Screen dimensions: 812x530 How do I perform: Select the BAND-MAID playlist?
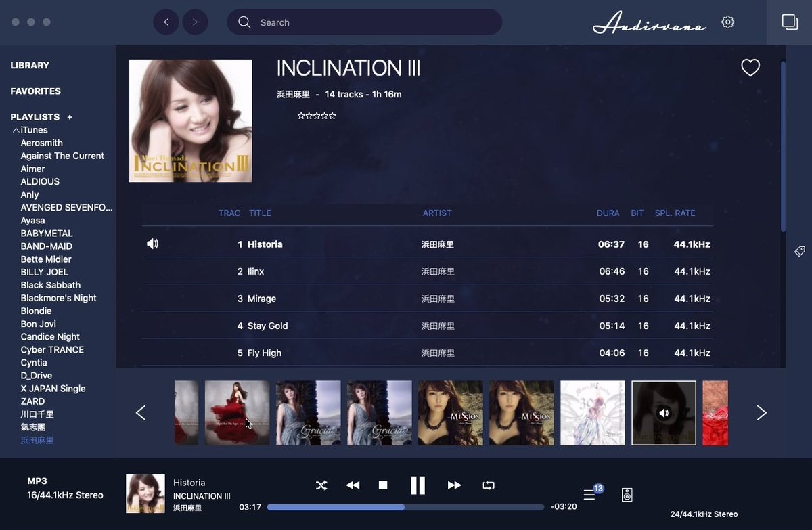tap(46, 246)
